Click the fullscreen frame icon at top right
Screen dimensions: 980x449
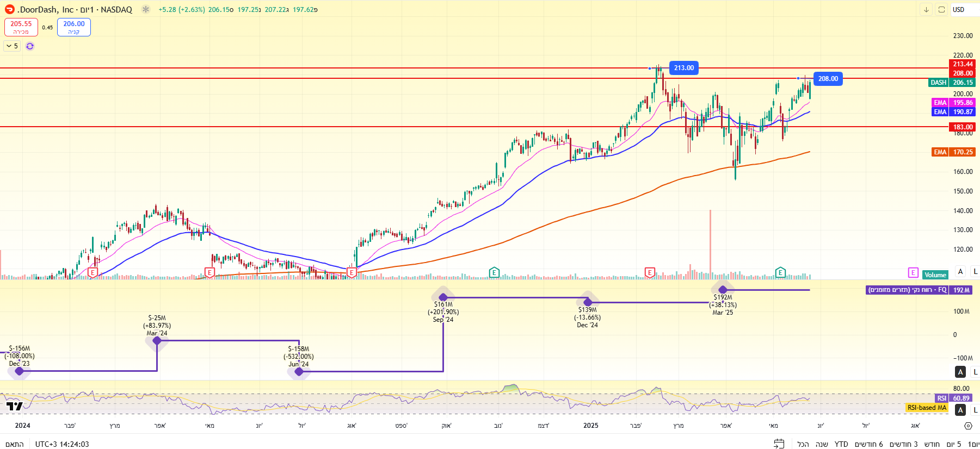941,9
